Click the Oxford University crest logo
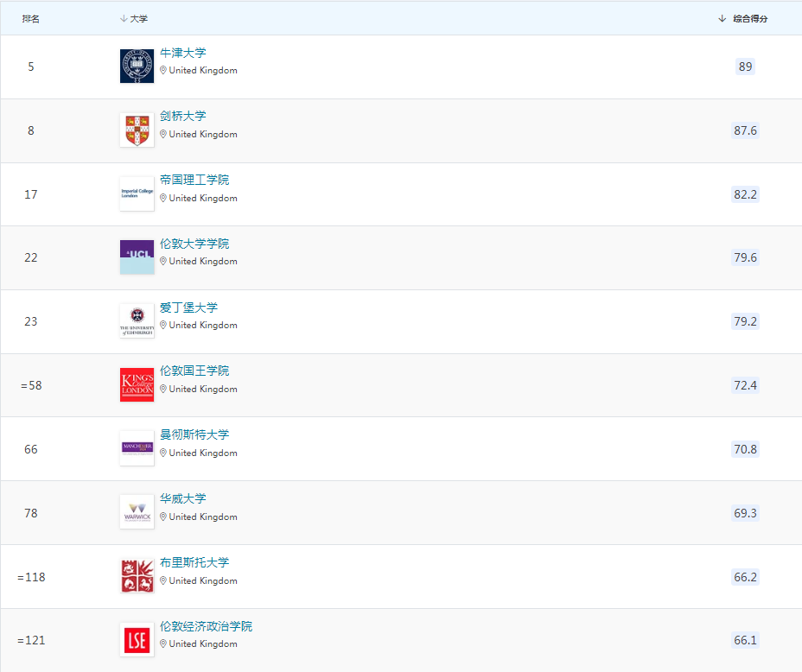This screenshot has height=672, width=802. click(137, 67)
